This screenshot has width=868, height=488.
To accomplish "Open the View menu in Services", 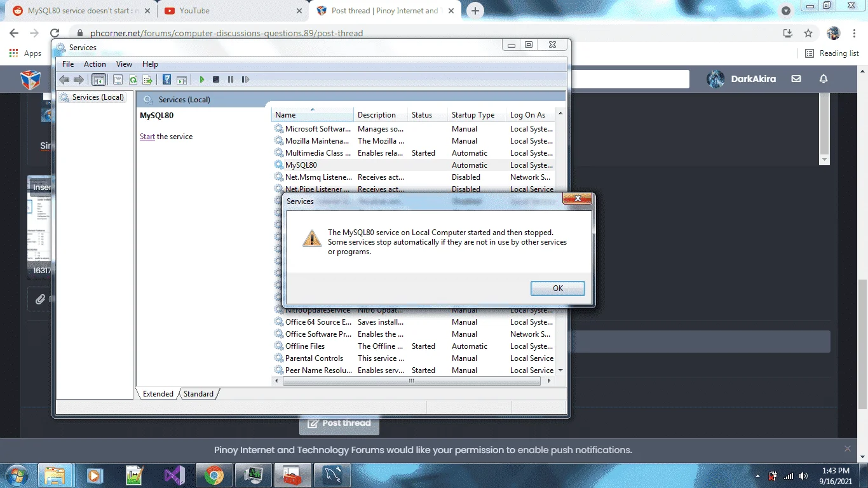I will pos(124,64).
